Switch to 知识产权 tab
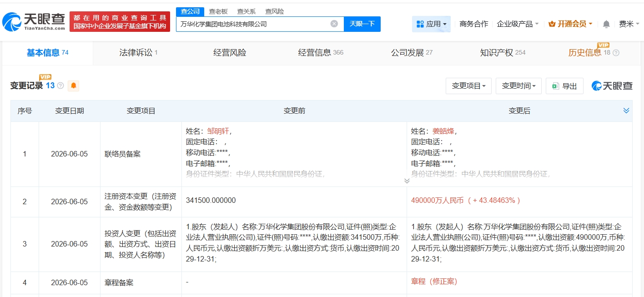 [503, 53]
